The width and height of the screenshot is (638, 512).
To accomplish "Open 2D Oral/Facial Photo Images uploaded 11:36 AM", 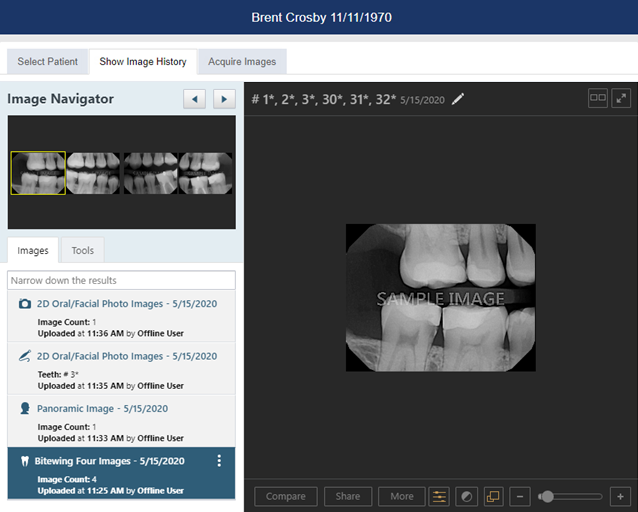I will point(121,316).
